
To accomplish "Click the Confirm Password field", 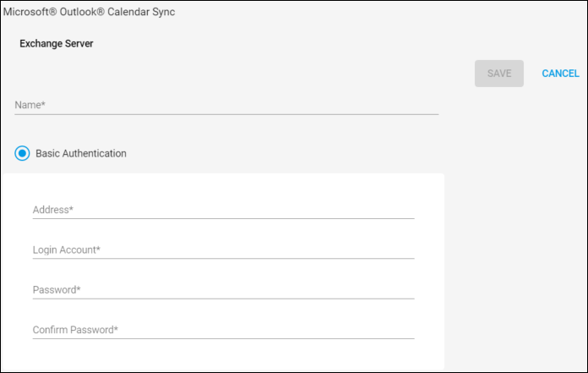I will pos(224,330).
